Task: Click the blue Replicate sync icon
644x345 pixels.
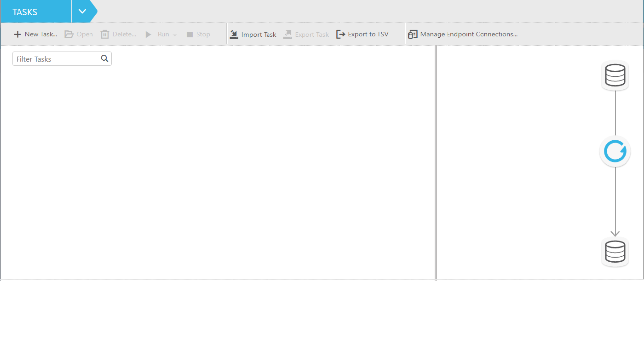Action: 615,151
